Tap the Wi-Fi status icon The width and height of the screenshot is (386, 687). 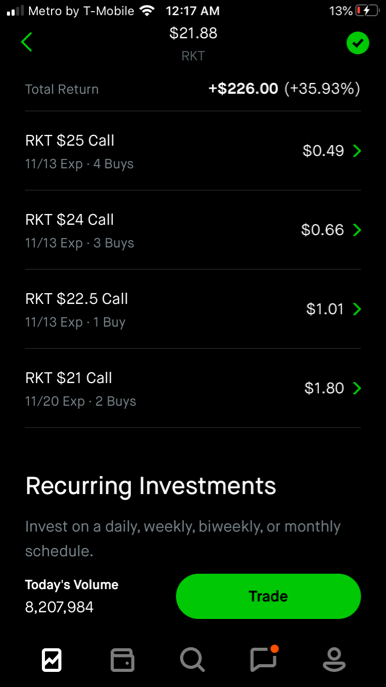(147, 11)
